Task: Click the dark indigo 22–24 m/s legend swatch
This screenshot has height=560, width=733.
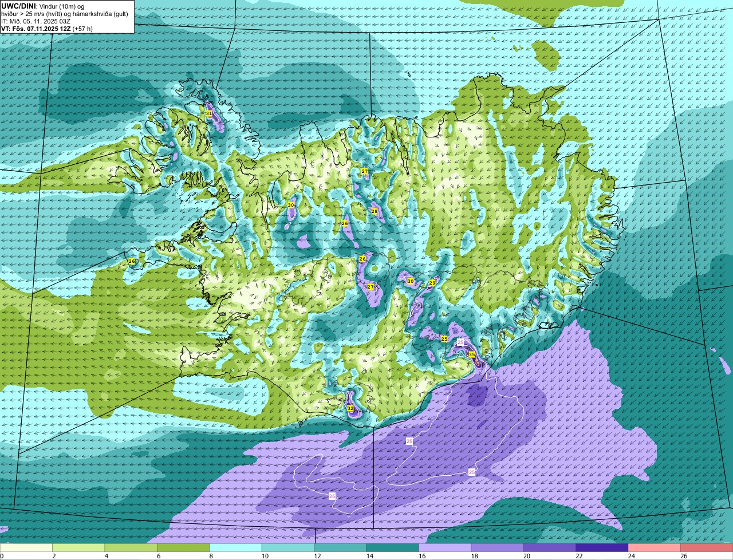Action: pos(602,547)
